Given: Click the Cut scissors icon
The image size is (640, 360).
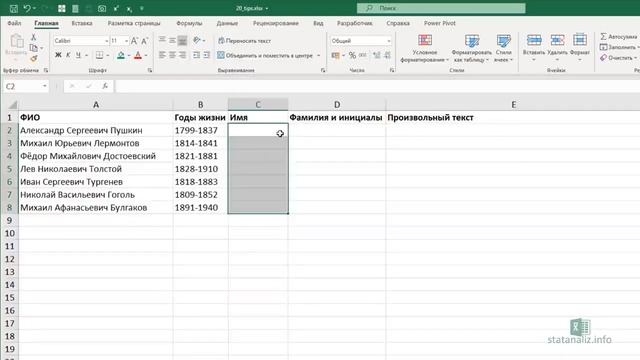Looking at the screenshot, I should (x=33, y=37).
